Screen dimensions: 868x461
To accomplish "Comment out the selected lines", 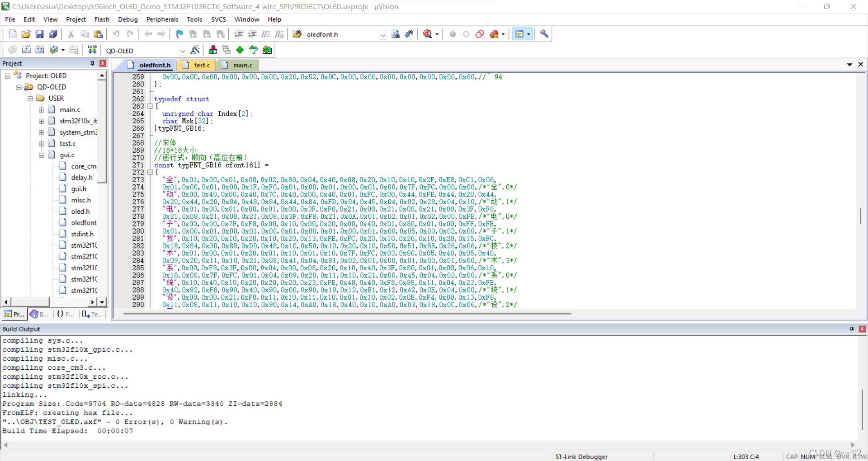I will click(266, 34).
